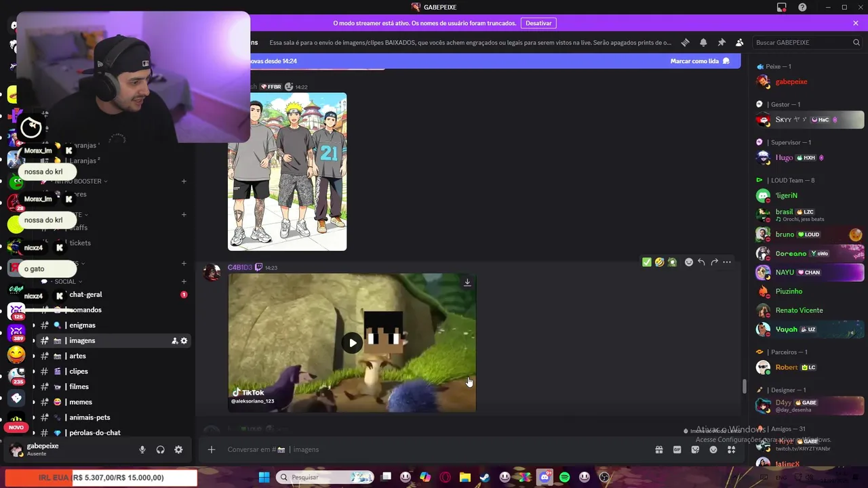Open add reaction emoji picker on message
Image resolution: width=868 pixels, height=488 pixels.
coord(688,262)
